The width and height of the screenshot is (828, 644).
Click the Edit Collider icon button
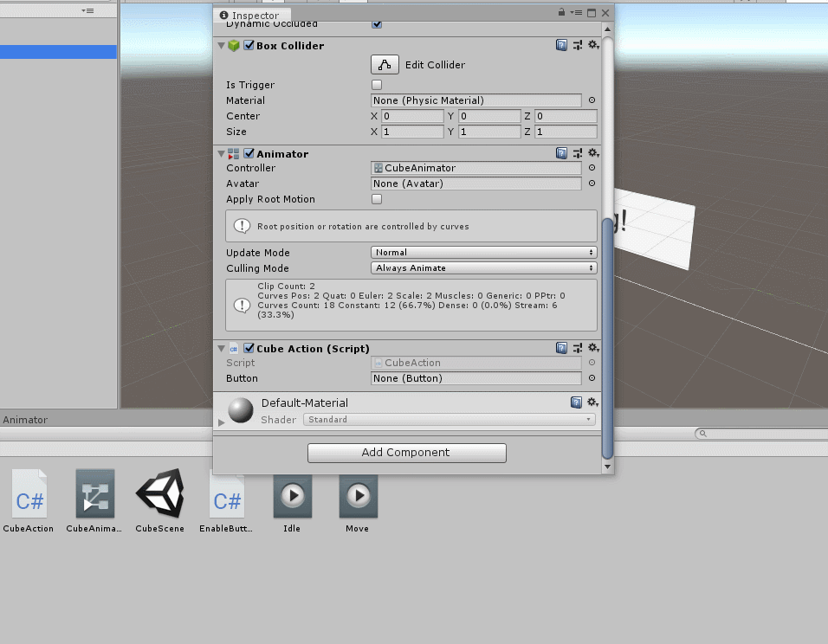(384, 64)
